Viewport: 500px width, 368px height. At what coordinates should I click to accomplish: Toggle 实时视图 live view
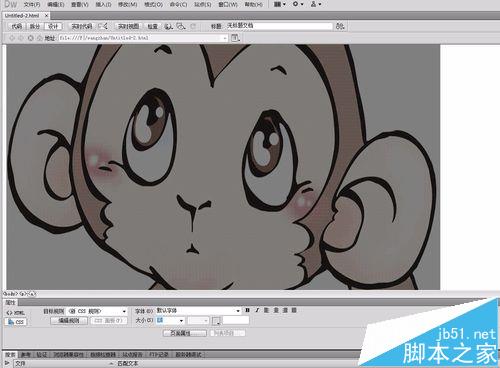pos(128,26)
